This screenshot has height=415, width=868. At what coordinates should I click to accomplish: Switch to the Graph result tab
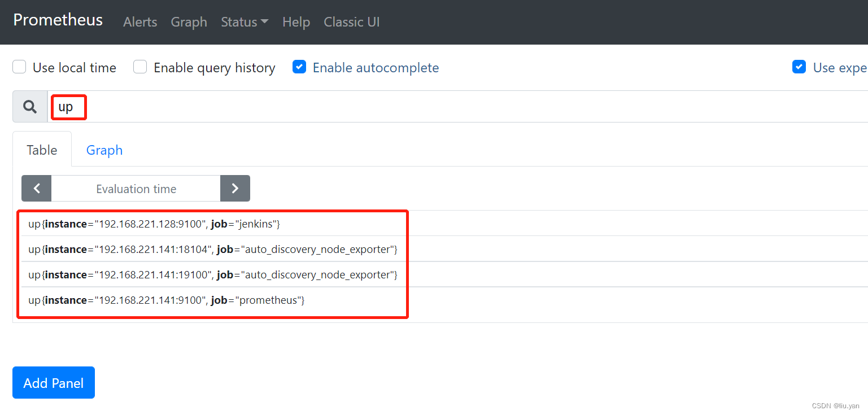pos(104,150)
